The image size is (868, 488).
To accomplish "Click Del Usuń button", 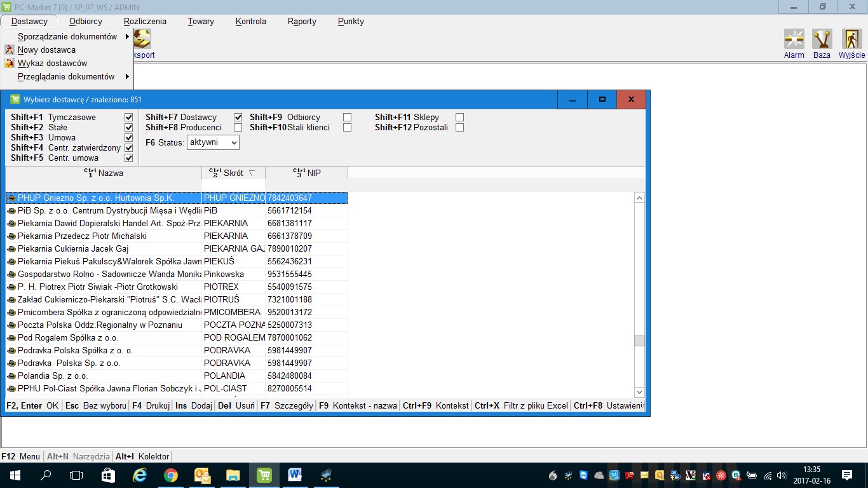I will [236, 405].
